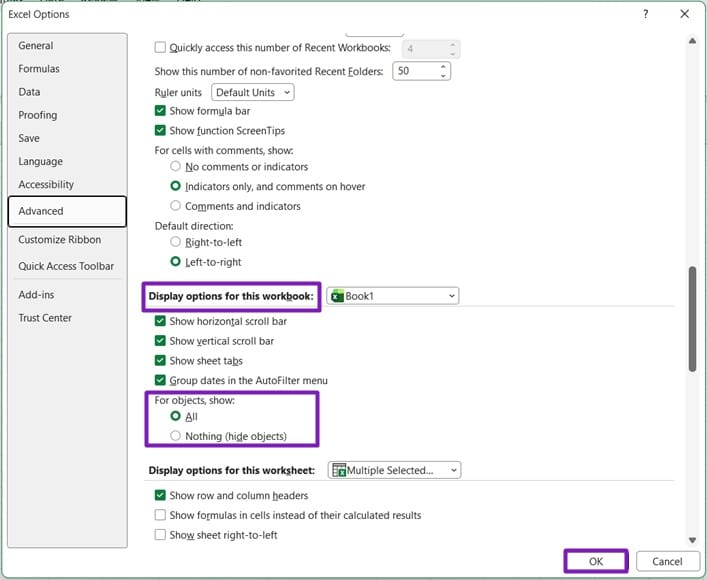Click the scroll up arrow
This screenshot has height=580, width=707.
tap(692, 41)
